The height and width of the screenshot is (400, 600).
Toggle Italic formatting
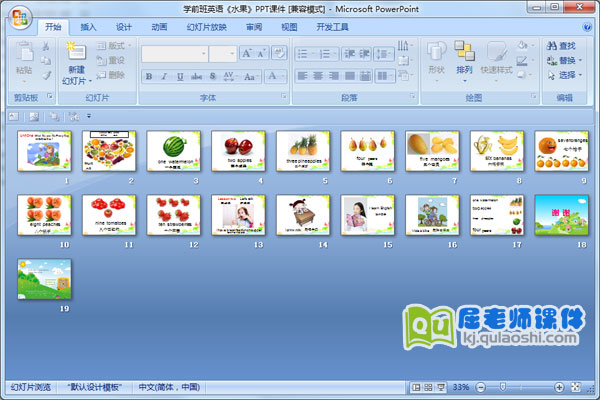[x=165, y=76]
